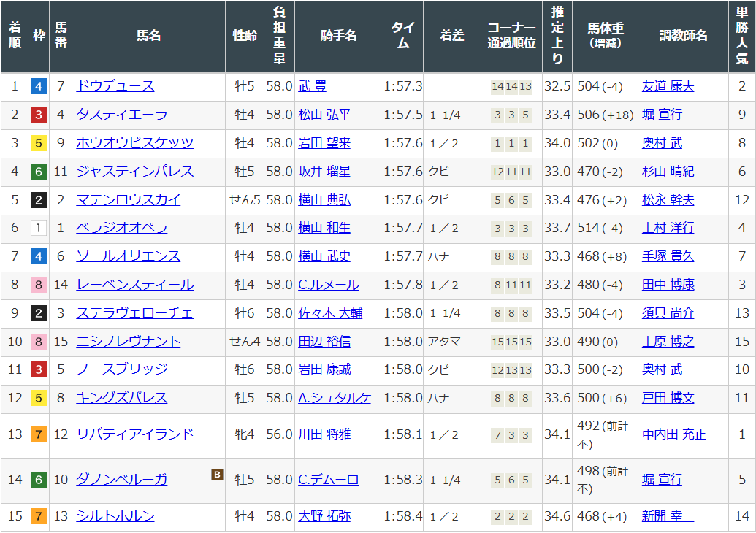The height and width of the screenshot is (533, 756).
Task: Click black frame 2 badge in マテンロウスカイ row
Action: (39, 201)
